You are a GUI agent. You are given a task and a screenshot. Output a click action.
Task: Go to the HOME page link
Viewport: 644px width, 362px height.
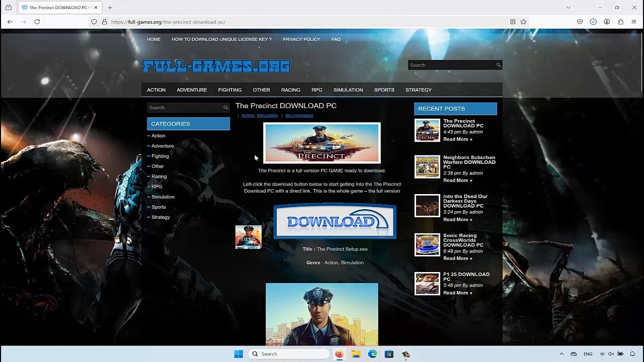(153, 39)
